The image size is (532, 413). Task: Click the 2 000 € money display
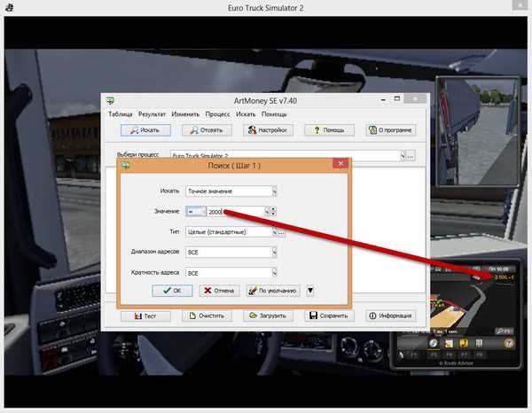[505, 277]
